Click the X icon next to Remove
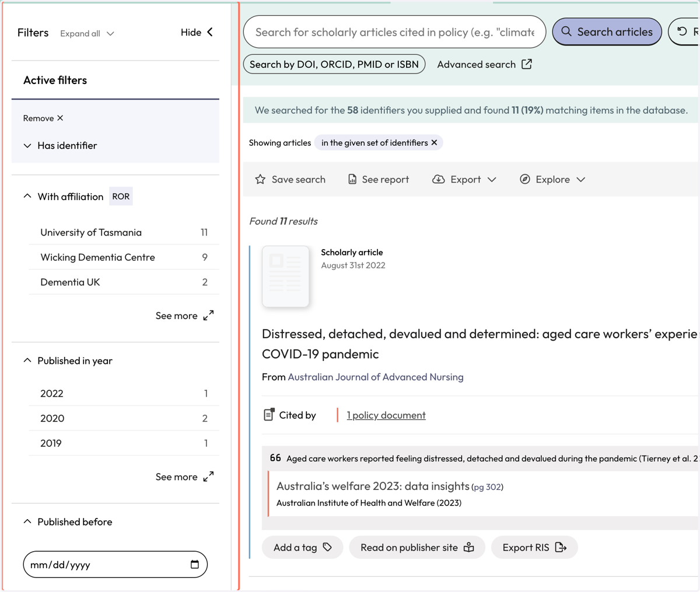The width and height of the screenshot is (700, 592). point(60,118)
